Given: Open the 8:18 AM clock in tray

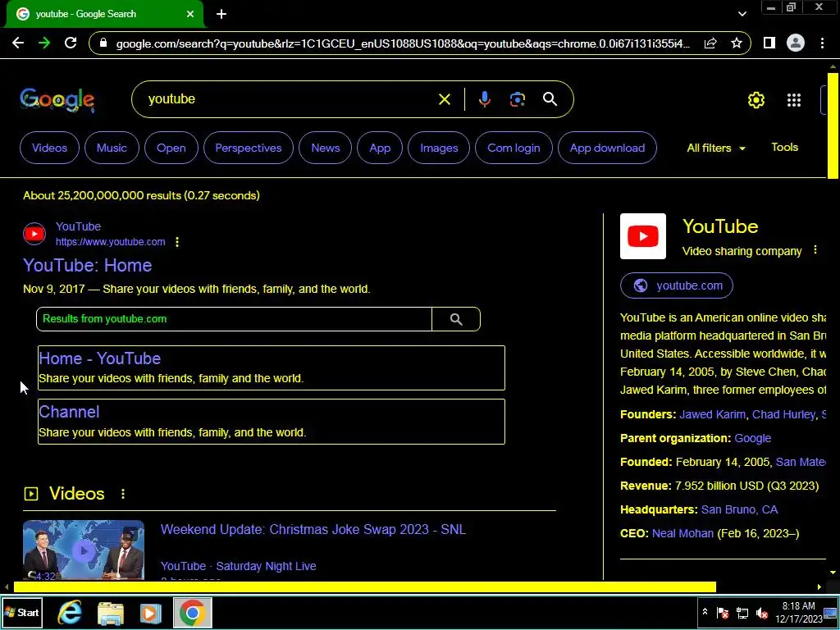Looking at the screenshot, I should [x=798, y=612].
